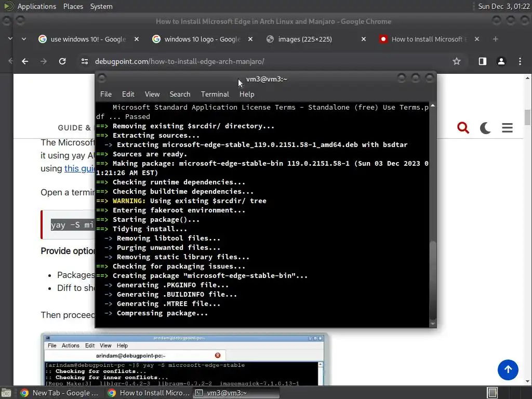Open terminal Edit menu
Image resolution: width=532 pixels, height=399 pixels.
tap(128, 95)
